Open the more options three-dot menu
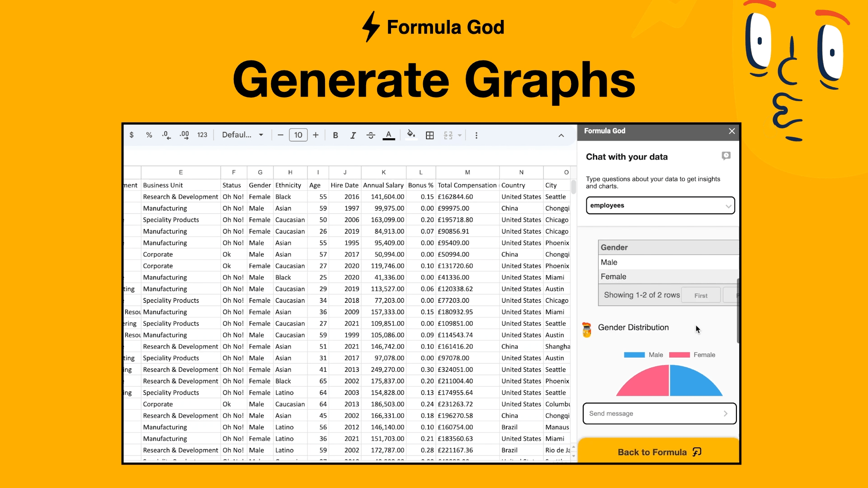868x488 pixels. click(x=476, y=135)
